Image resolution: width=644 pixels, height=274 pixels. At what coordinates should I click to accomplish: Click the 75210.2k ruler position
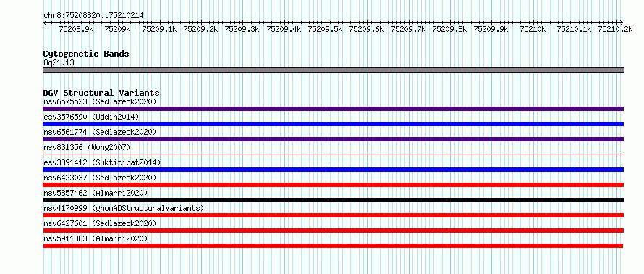click(x=615, y=29)
